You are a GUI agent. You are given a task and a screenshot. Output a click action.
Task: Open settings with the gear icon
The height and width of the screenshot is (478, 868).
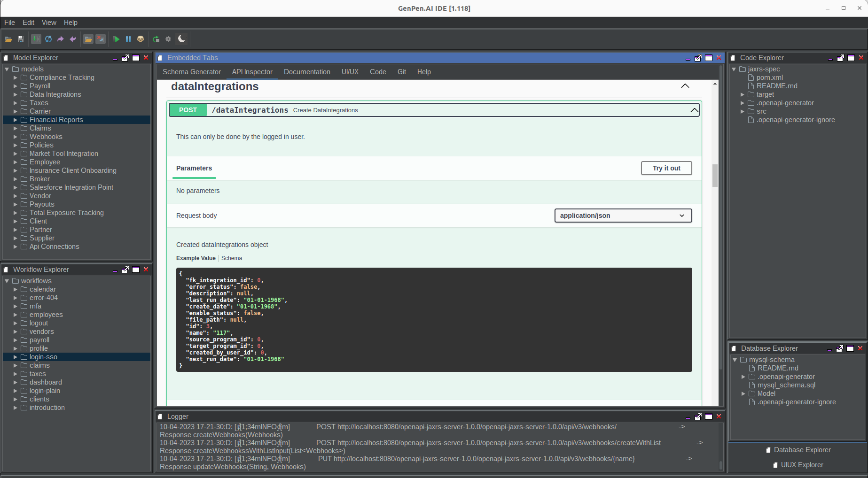(x=168, y=39)
